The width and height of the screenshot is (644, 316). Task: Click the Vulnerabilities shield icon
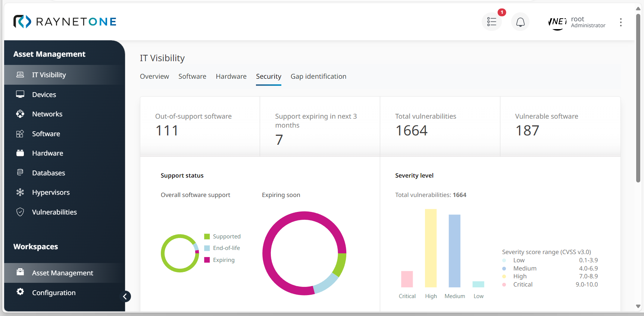[x=20, y=212]
